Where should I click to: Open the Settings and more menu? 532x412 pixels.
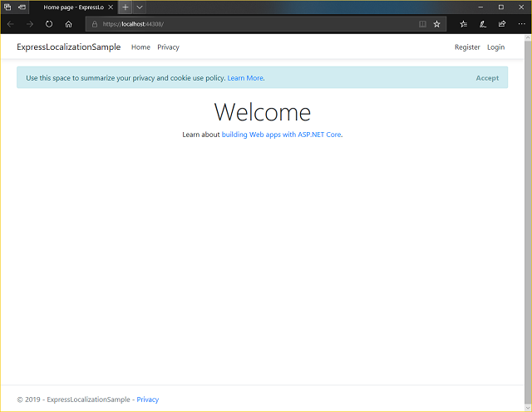pos(520,24)
